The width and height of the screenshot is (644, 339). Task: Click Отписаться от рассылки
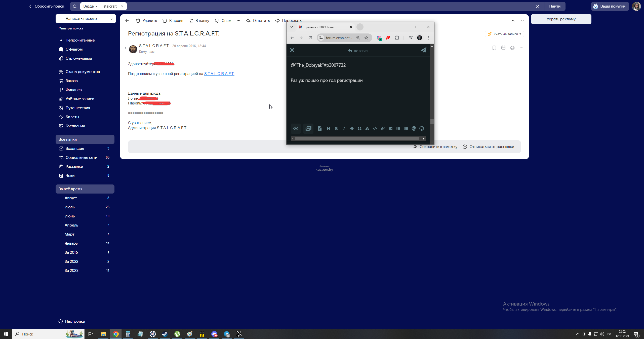(x=489, y=147)
